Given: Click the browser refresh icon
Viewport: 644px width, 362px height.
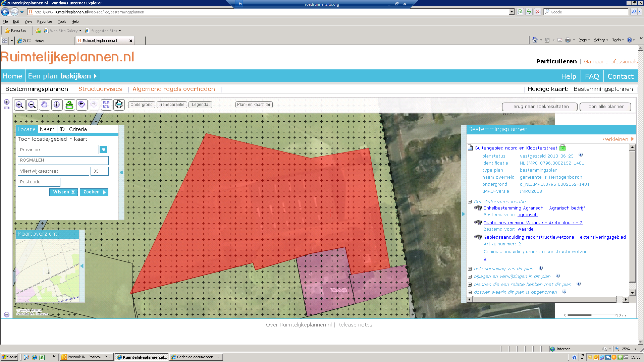Looking at the screenshot, I should point(529,12).
